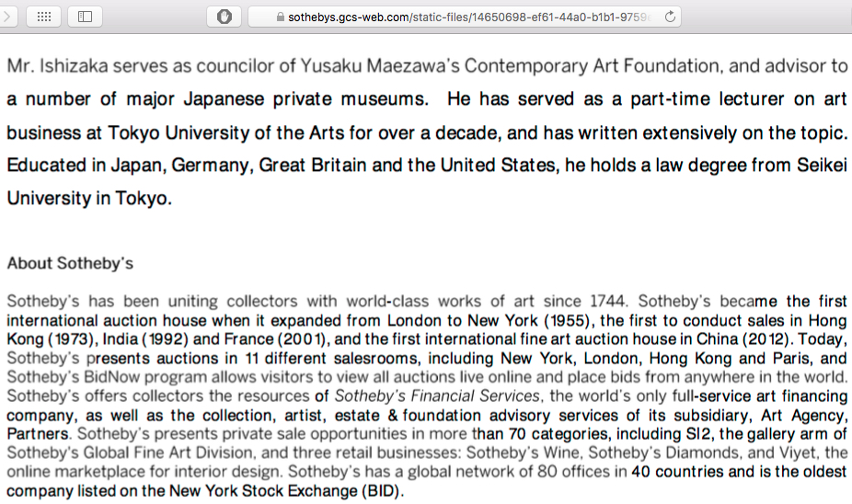Click "University in Tokyo." ending the biography
Viewport: 852px width, 504px height.
89,199
